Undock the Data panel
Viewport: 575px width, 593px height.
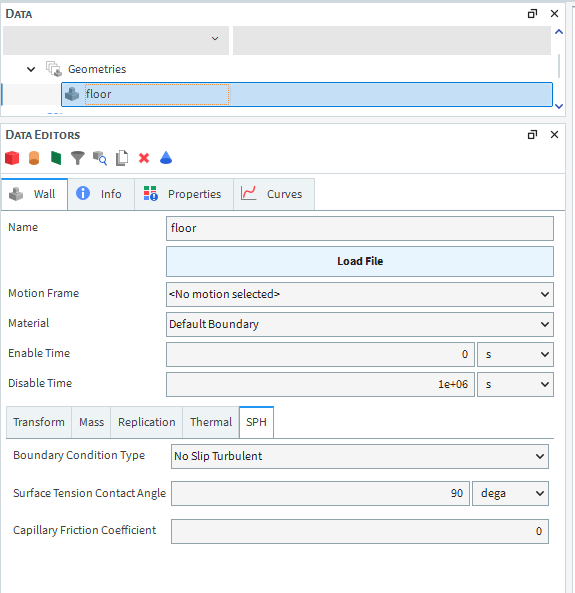pyautogui.click(x=532, y=14)
